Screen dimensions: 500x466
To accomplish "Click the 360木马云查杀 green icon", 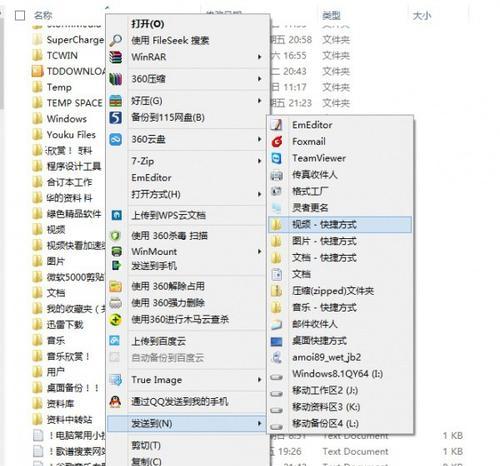I will point(116,320).
